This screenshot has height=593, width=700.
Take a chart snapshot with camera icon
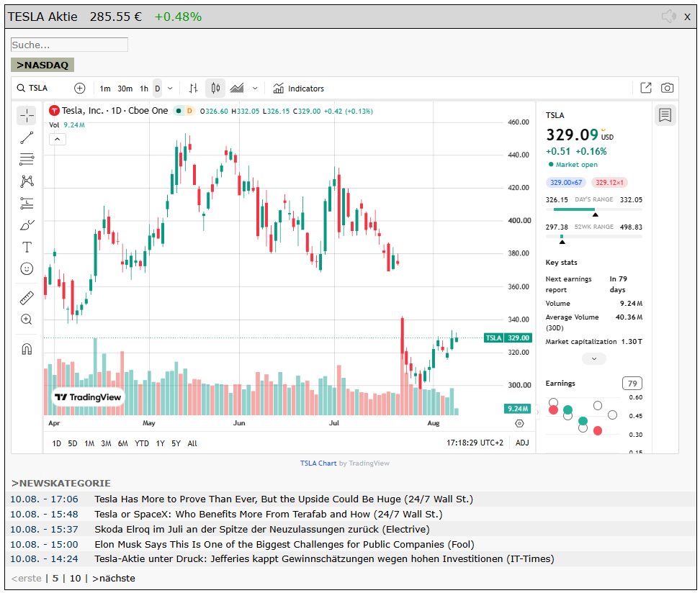coord(668,88)
